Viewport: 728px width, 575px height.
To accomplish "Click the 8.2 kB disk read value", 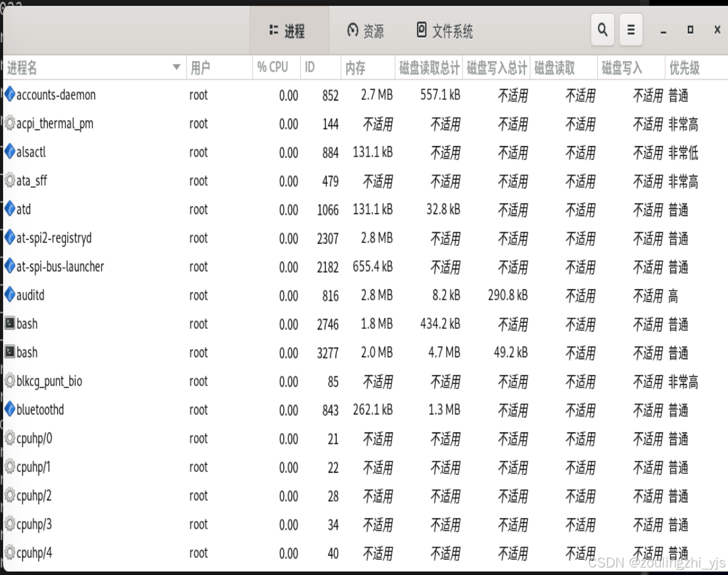I will pos(446,295).
